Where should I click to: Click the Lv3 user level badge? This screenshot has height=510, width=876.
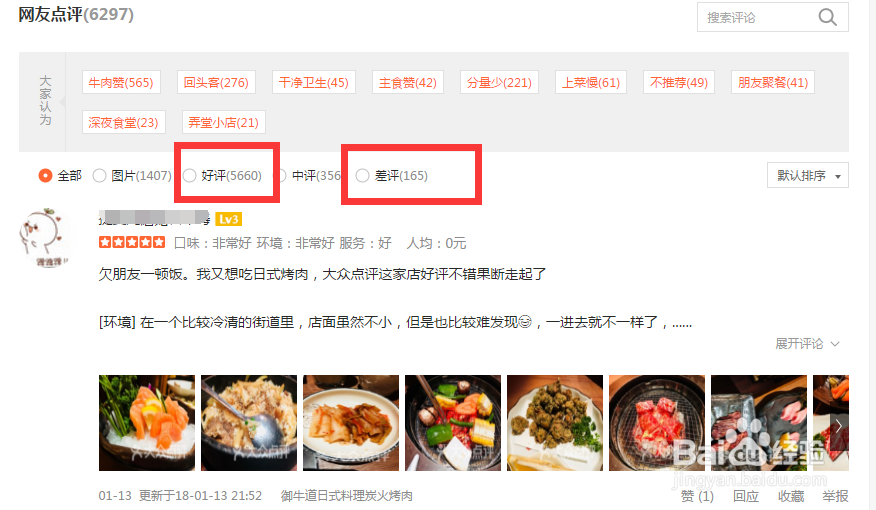(228, 219)
